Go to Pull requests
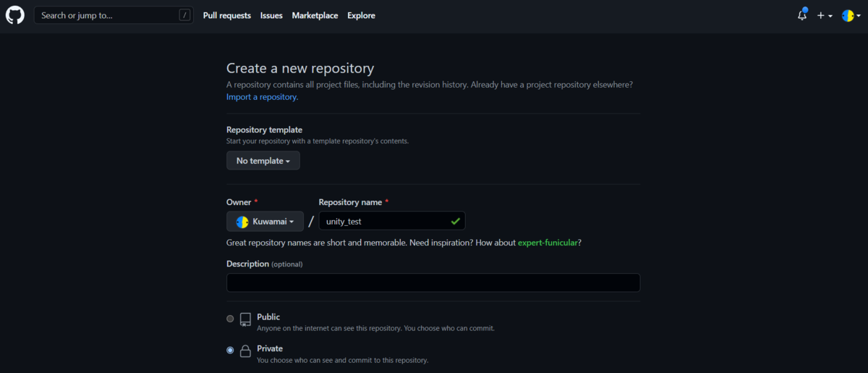This screenshot has height=373, width=868. [227, 15]
